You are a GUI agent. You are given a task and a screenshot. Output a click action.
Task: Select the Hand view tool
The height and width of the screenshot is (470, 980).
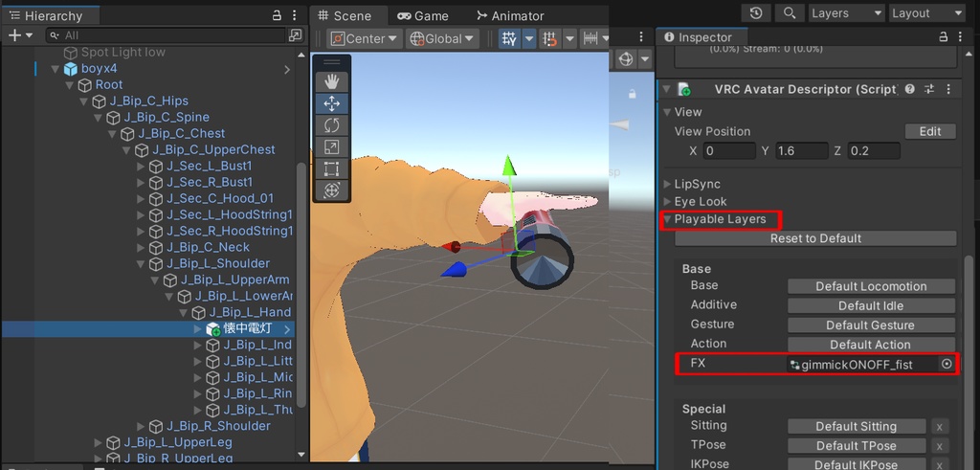tap(331, 81)
